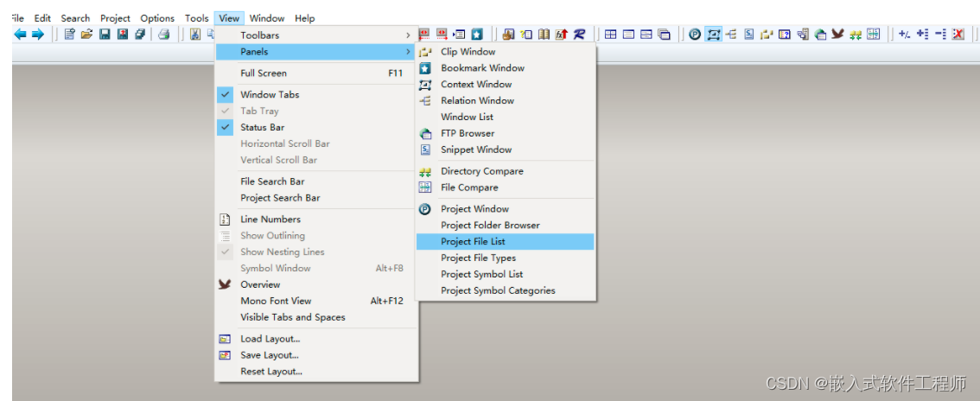The width and height of the screenshot is (980, 401).
Task: Click the blue Go Back arrow icon
Action: click(x=20, y=35)
